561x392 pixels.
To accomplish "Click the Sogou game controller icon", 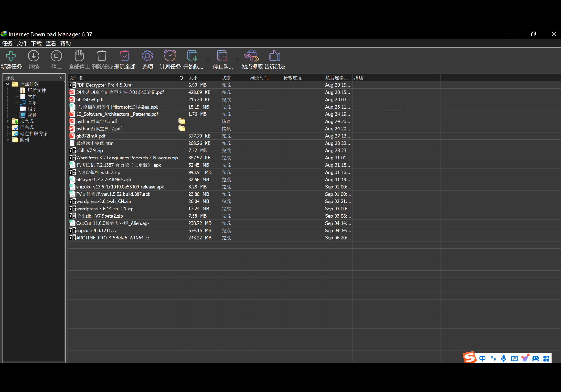I will 536,358.
